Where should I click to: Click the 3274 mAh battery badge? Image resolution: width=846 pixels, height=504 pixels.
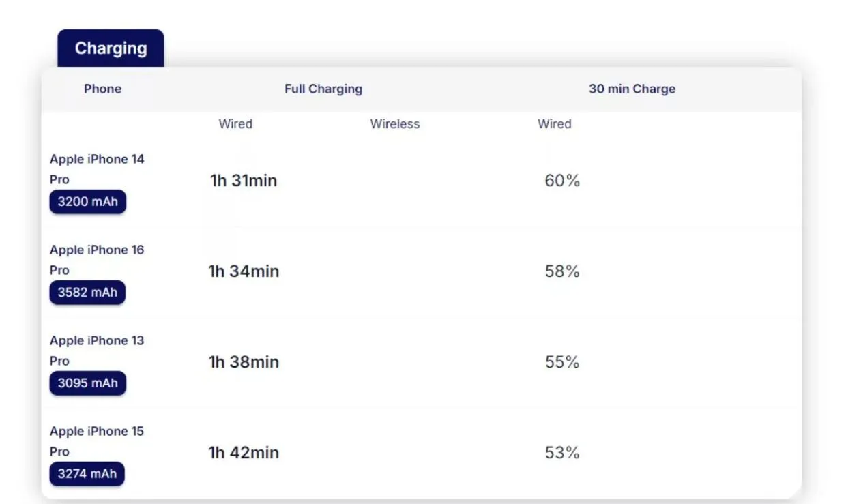87,474
